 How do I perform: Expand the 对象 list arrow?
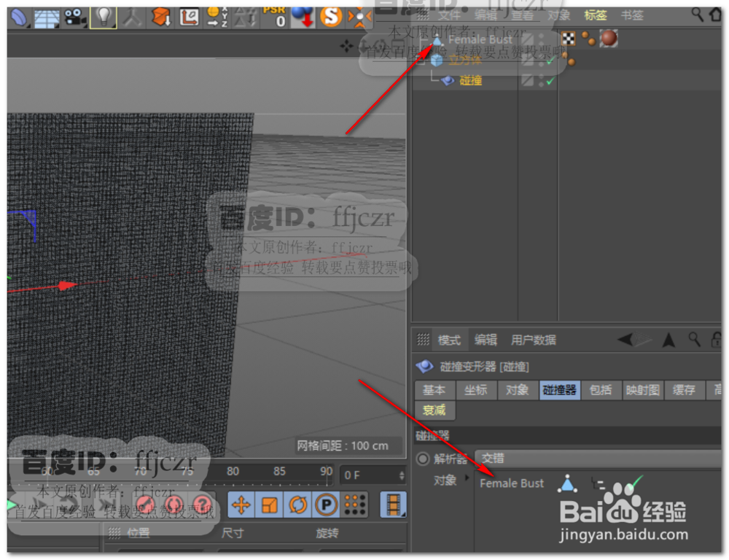(x=467, y=478)
